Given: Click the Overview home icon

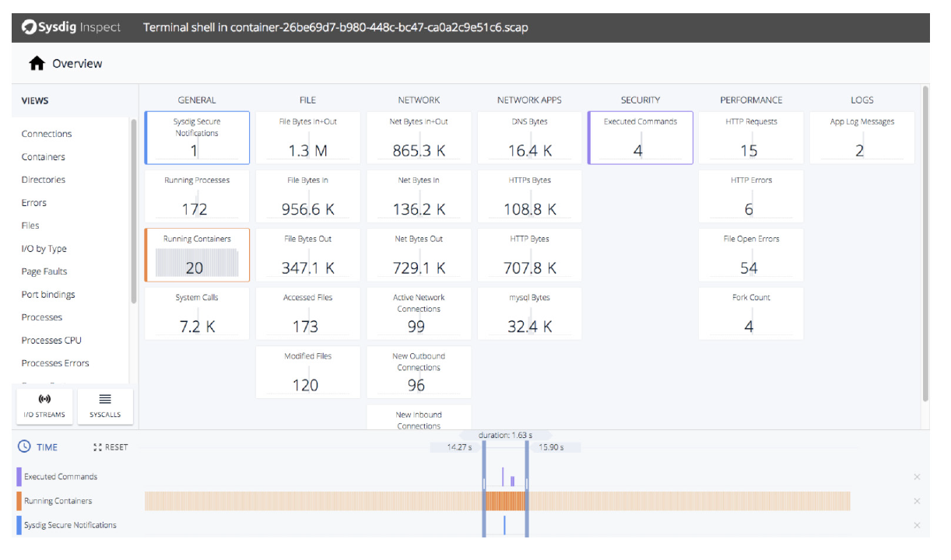Looking at the screenshot, I should pos(37,64).
